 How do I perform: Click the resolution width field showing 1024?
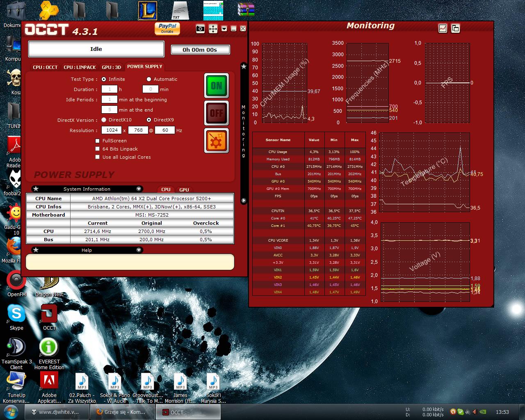coord(112,130)
